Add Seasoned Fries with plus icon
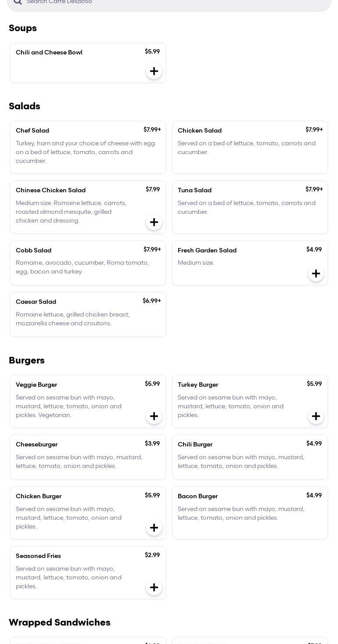The image size is (338, 644). point(154,587)
